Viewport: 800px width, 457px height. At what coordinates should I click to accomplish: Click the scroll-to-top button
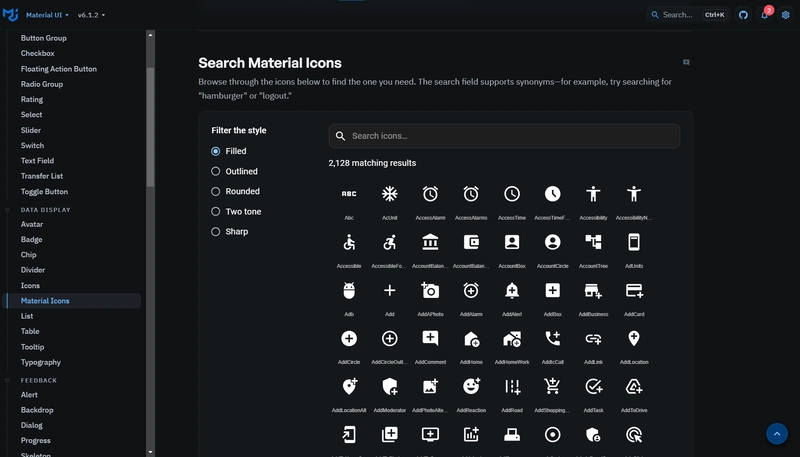(x=777, y=434)
